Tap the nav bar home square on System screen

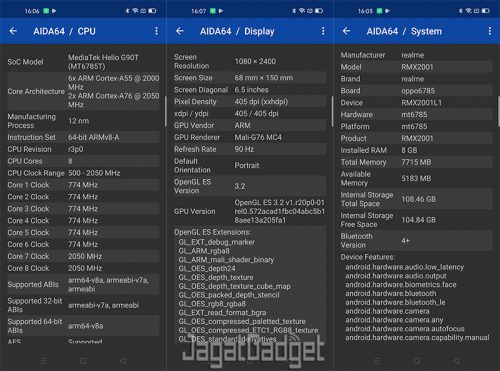click(417, 361)
